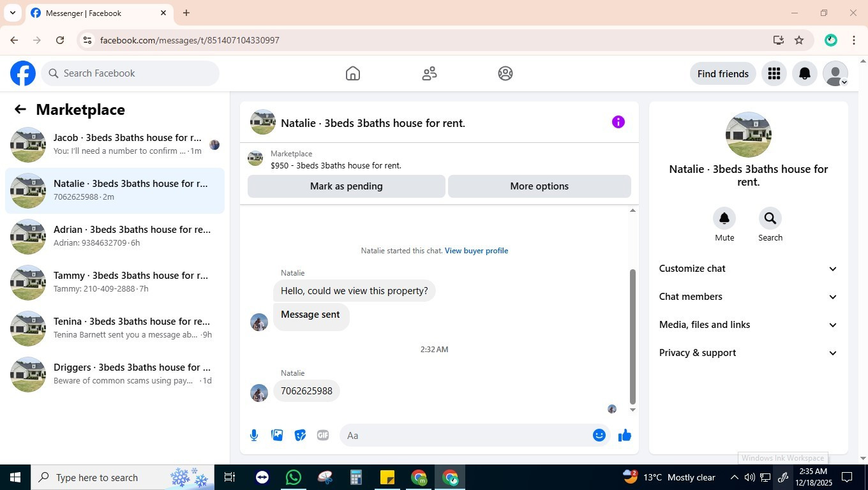Open a new browser tab
This screenshot has width=868, height=490.
(x=186, y=13)
